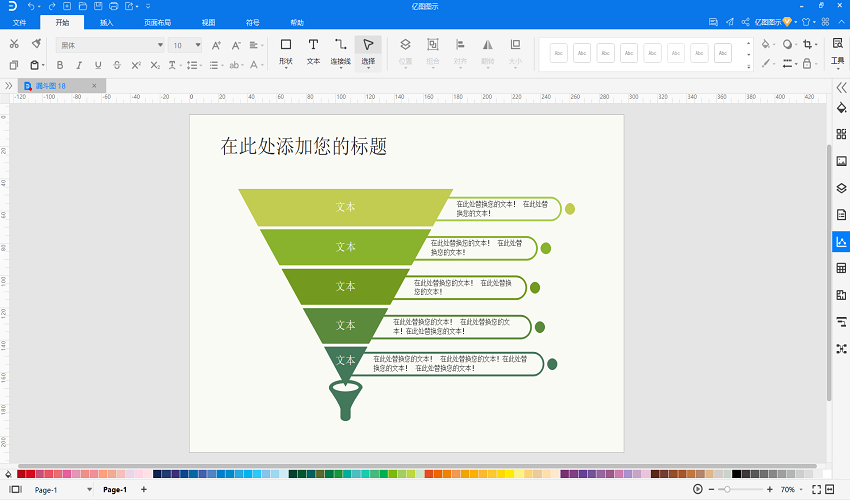Open the chart panel in right sidebar

841,242
